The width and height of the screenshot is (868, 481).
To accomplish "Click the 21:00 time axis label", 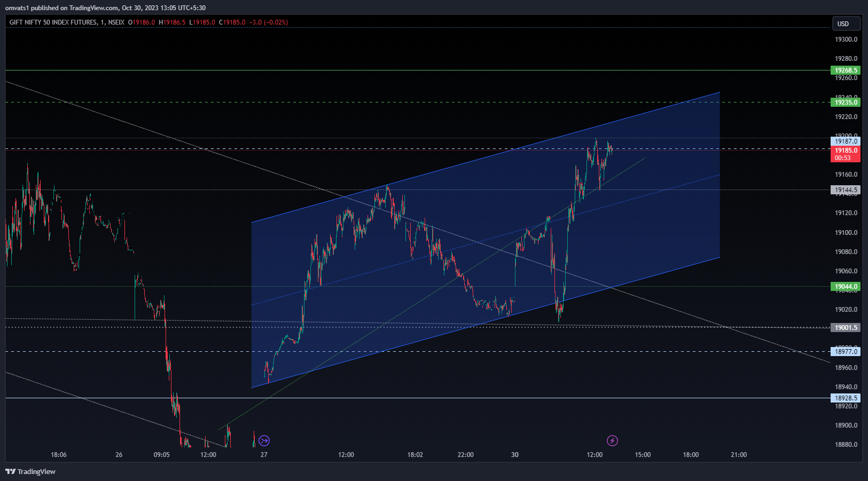I will click(x=739, y=455).
